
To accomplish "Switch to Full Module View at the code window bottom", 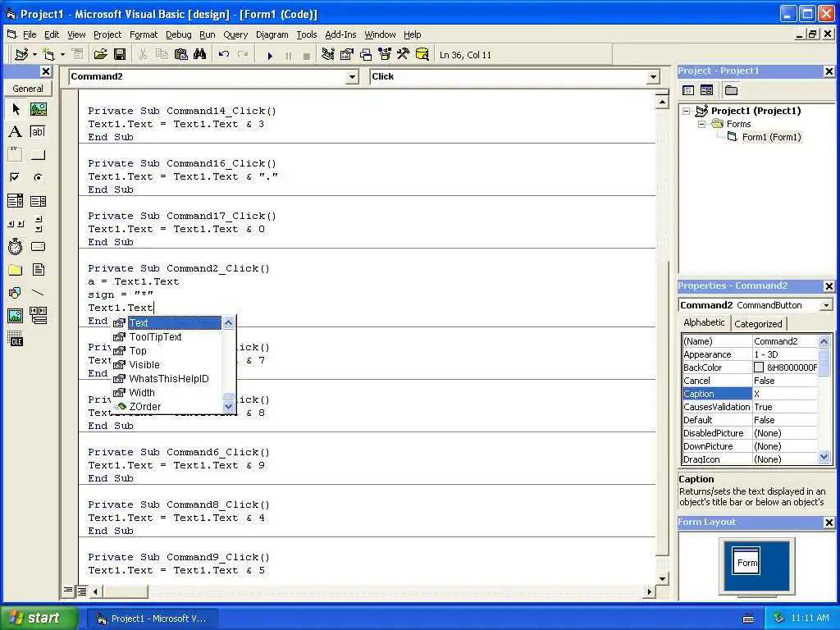I will (x=81, y=591).
